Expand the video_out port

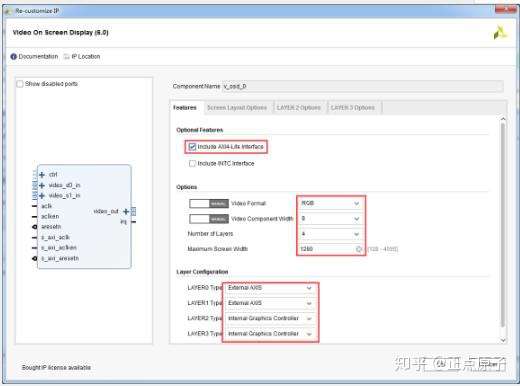click(x=126, y=211)
